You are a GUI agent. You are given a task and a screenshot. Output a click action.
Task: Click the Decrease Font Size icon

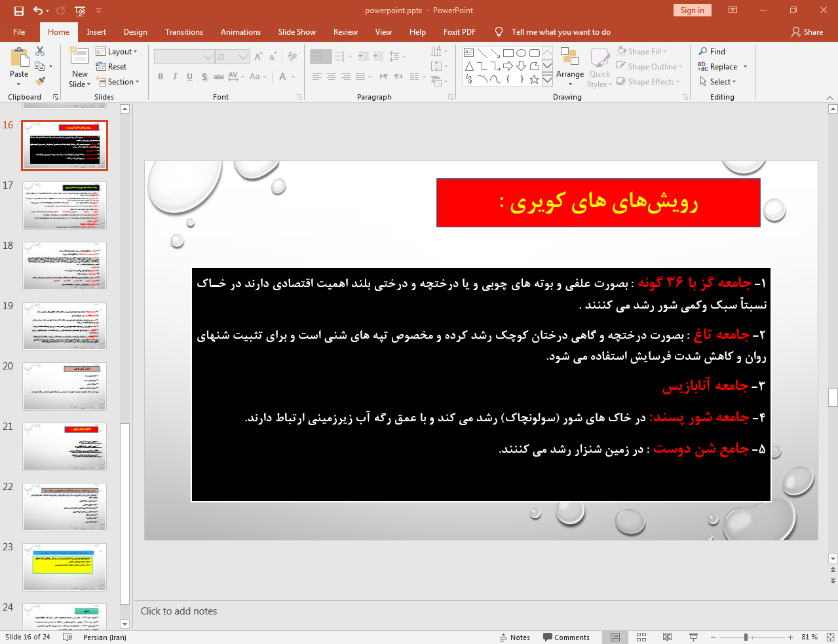(273, 57)
